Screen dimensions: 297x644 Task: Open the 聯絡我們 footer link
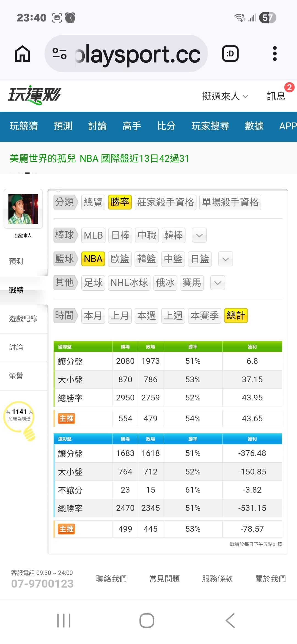(x=111, y=578)
